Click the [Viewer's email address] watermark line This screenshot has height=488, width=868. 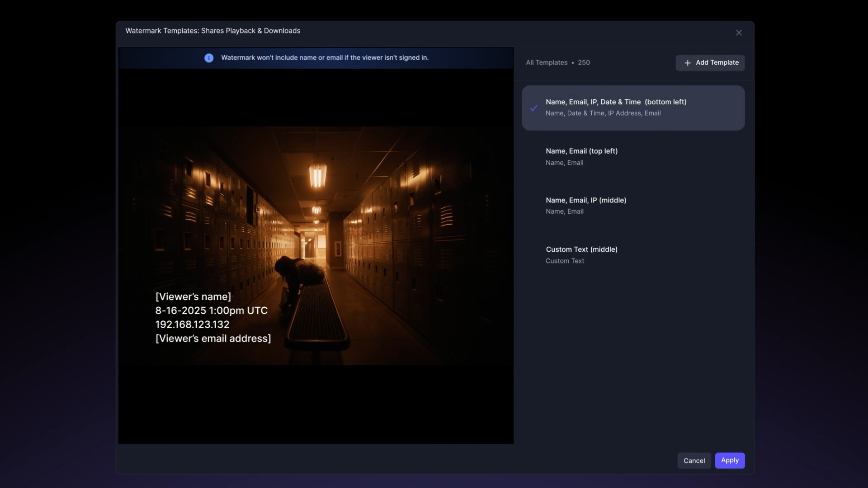coord(213,339)
